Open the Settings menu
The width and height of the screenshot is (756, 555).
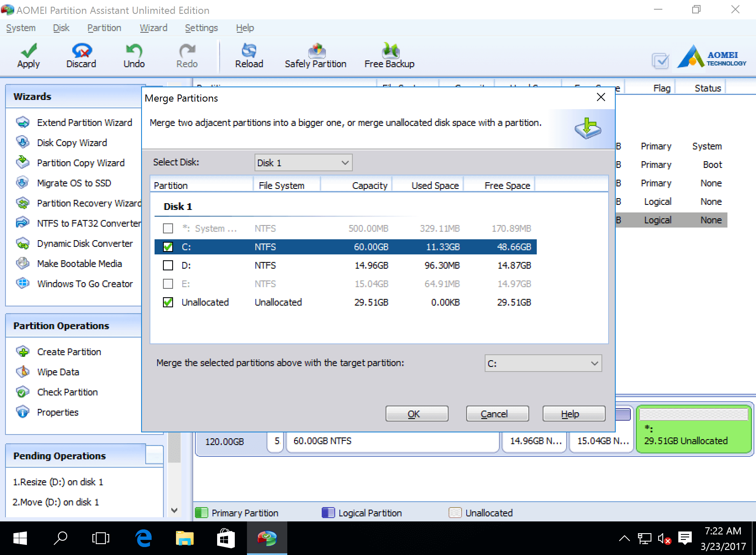(x=201, y=28)
